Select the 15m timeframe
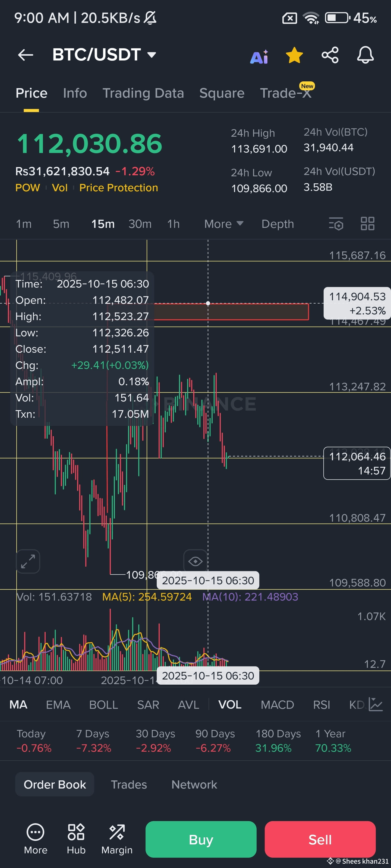This screenshot has width=391, height=868. click(x=103, y=224)
